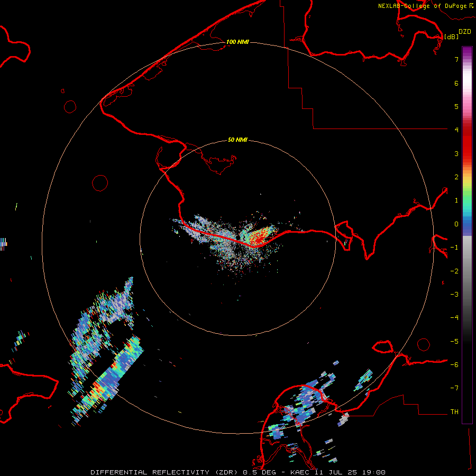Screen dimensions: 476x476
Task: Click the -2 value on color scale
Action: [454, 271]
